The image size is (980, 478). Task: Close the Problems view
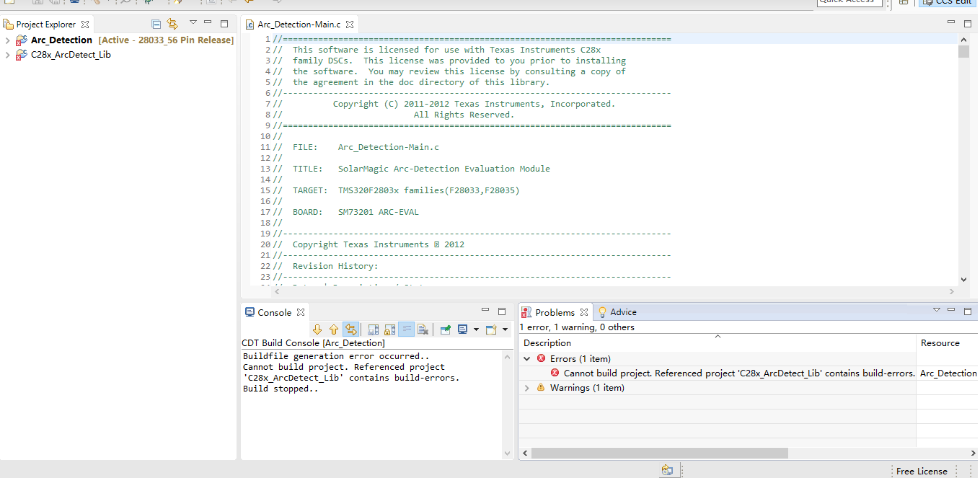(584, 312)
